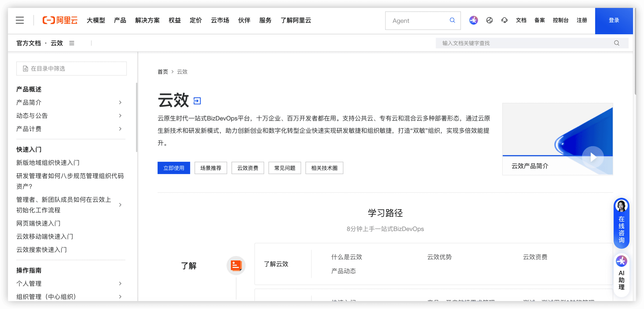Open the 常见问题 link

[285, 168]
